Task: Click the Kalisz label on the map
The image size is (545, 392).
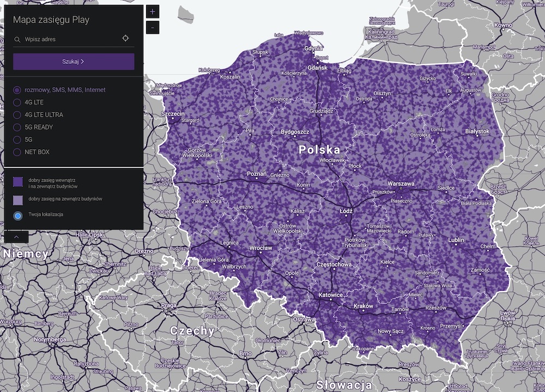Action: pyautogui.click(x=298, y=211)
